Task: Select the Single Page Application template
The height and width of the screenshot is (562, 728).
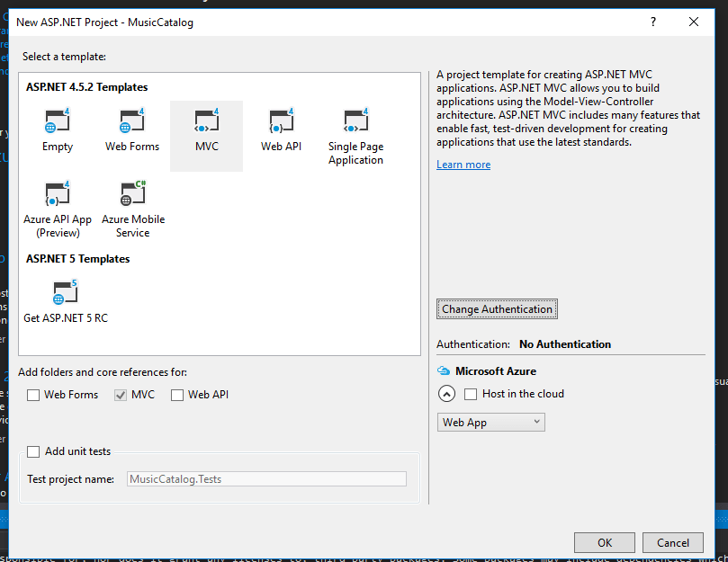Action: [355, 126]
